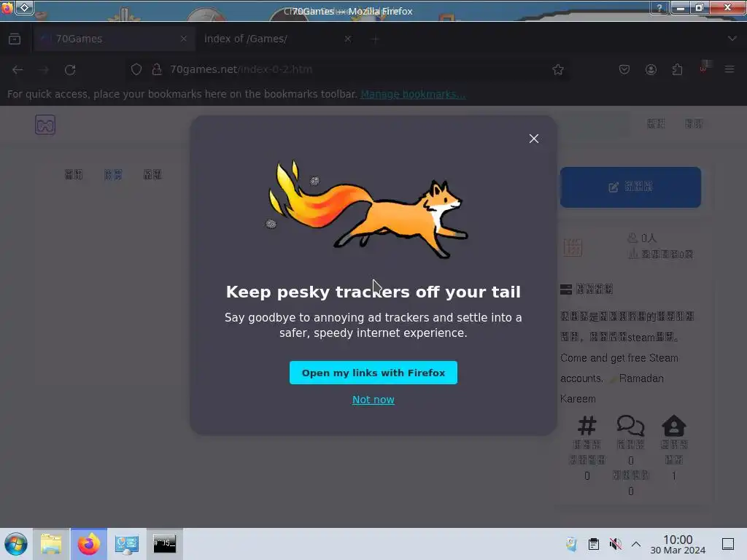Image resolution: width=747 pixels, height=560 pixels.
Task: Open Extensions puzzle icon
Action: tap(677, 69)
